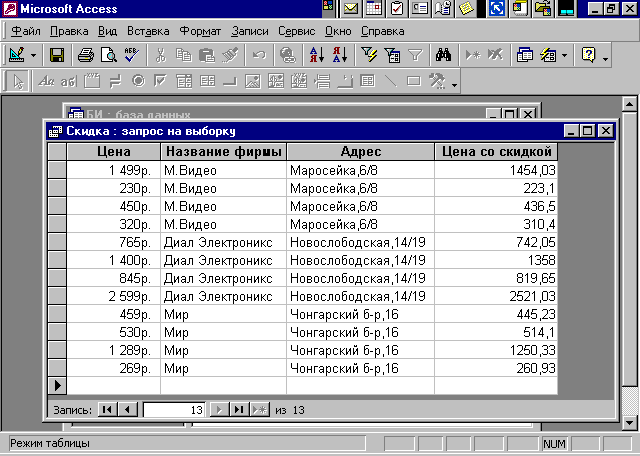This screenshot has width=640, height=456.
Task: Select the Название фирмы column header
Action: coord(224,151)
